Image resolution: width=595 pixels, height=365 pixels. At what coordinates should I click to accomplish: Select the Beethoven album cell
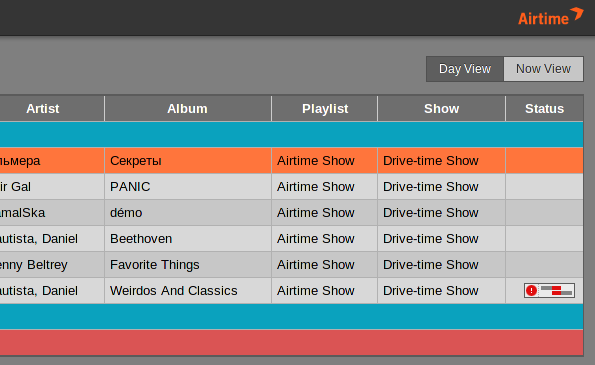click(x=188, y=239)
